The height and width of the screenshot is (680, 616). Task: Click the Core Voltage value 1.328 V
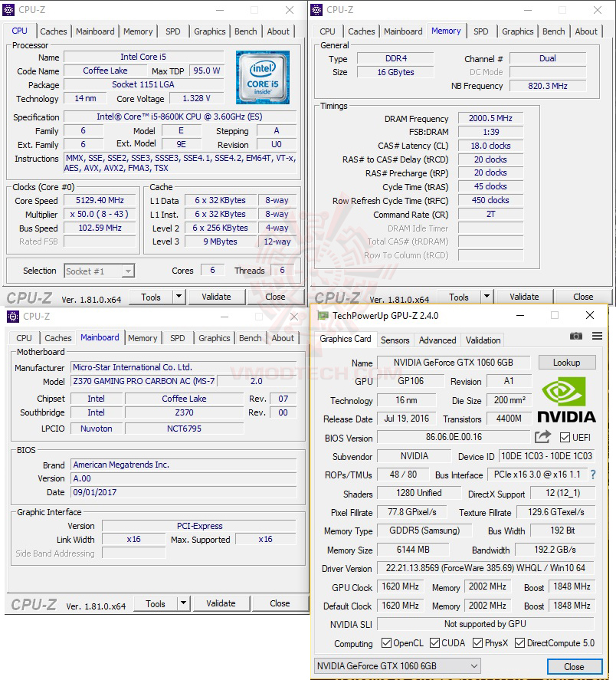pyautogui.click(x=196, y=98)
